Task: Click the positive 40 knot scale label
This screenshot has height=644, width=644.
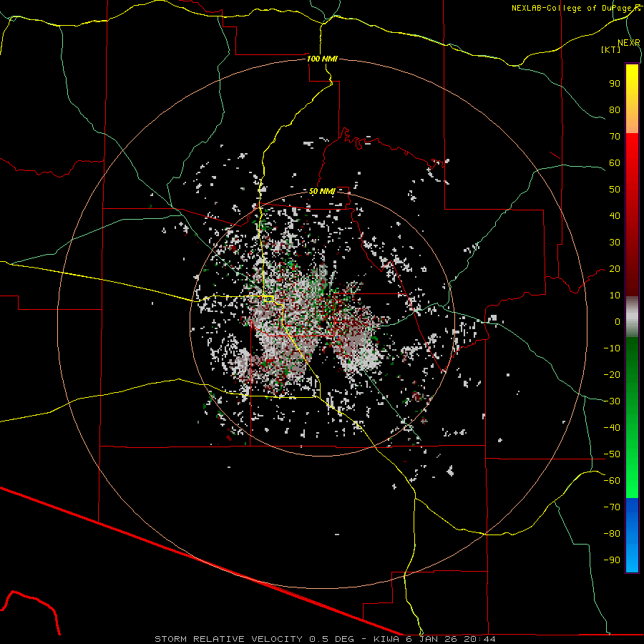Action: point(615,215)
